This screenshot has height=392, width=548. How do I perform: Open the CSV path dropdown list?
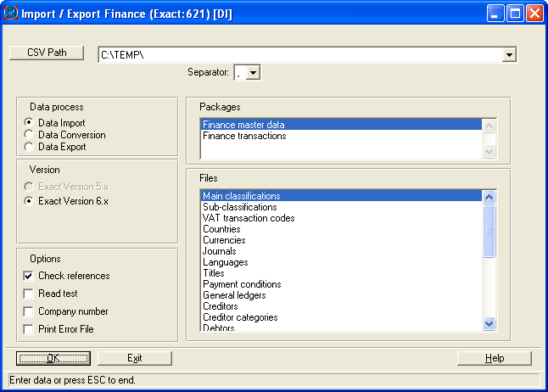pos(509,55)
